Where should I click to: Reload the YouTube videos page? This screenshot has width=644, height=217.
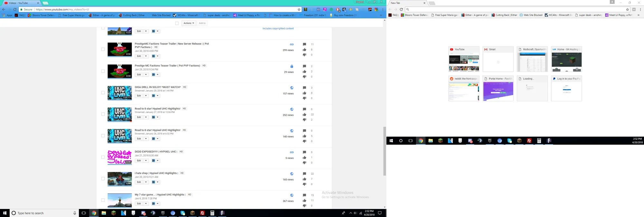pos(15,10)
